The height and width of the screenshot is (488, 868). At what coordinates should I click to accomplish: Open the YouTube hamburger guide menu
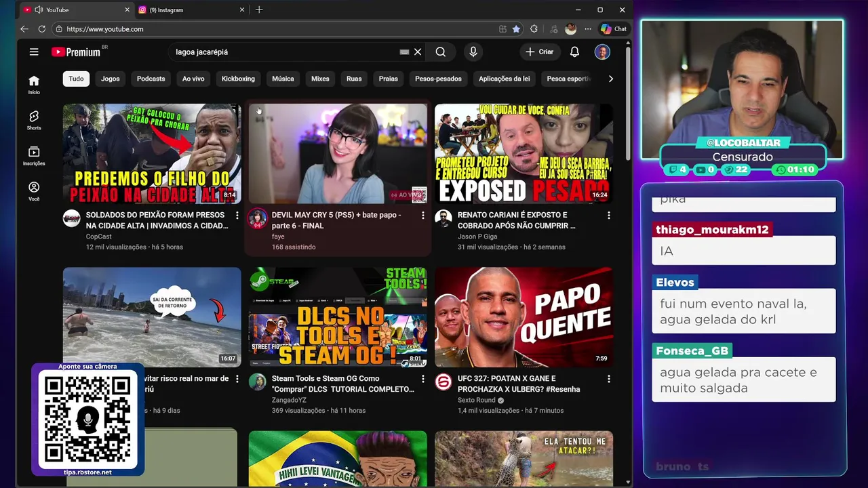[x=34, y=52]
